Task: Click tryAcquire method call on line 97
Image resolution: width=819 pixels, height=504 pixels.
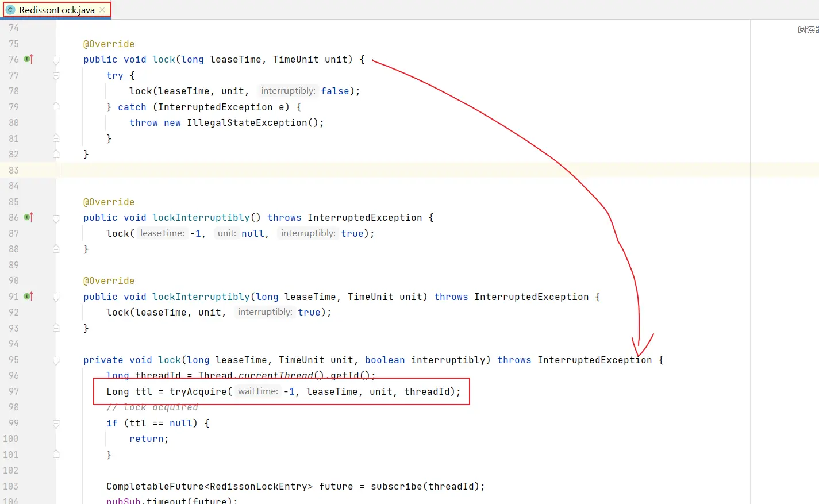Action: pos(198,391)
